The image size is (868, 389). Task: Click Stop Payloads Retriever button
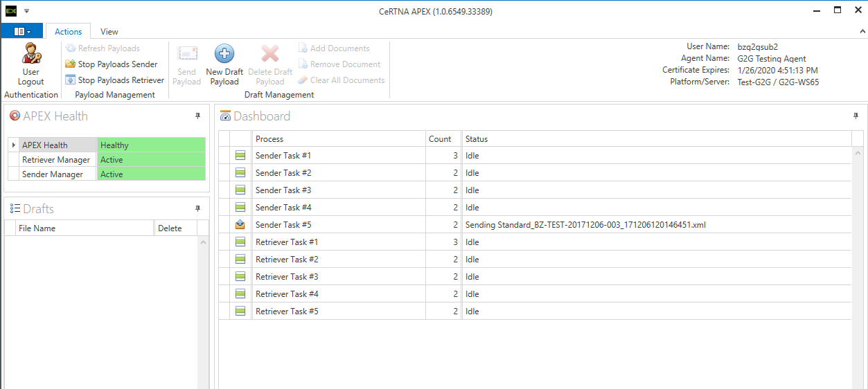114,80
